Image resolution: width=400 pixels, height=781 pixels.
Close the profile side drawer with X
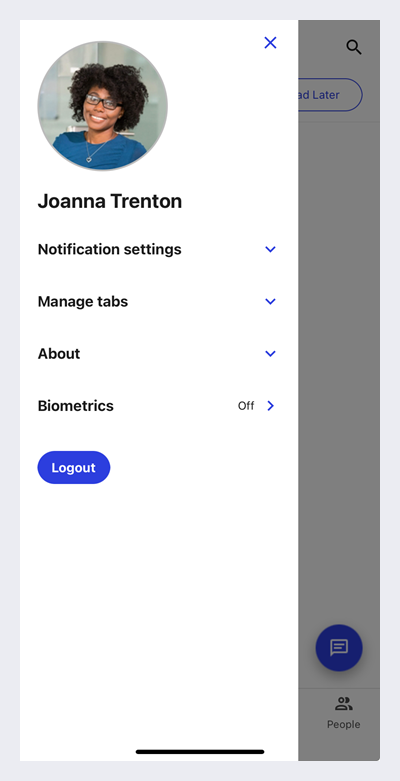[x=270, y=43]
